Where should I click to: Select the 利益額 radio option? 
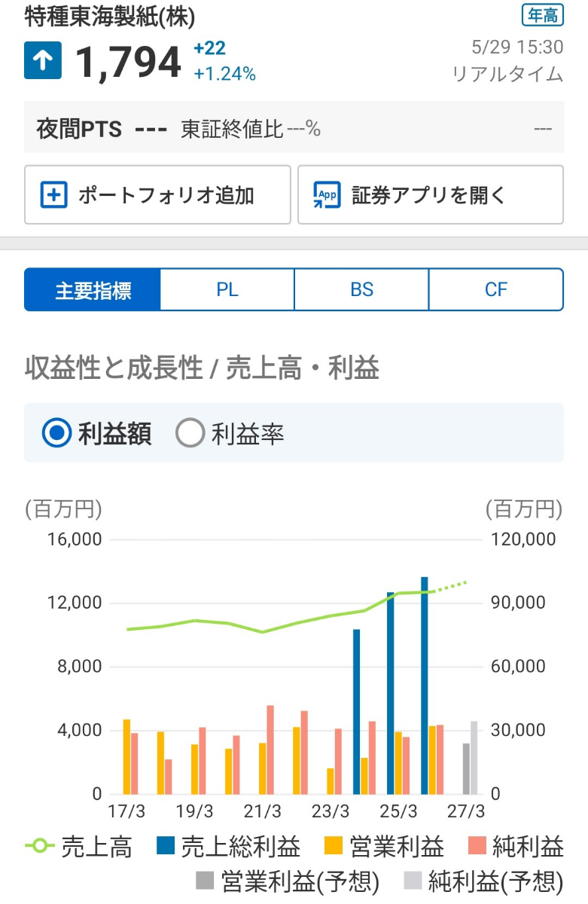pyautogui.click(x=96, y=433)
